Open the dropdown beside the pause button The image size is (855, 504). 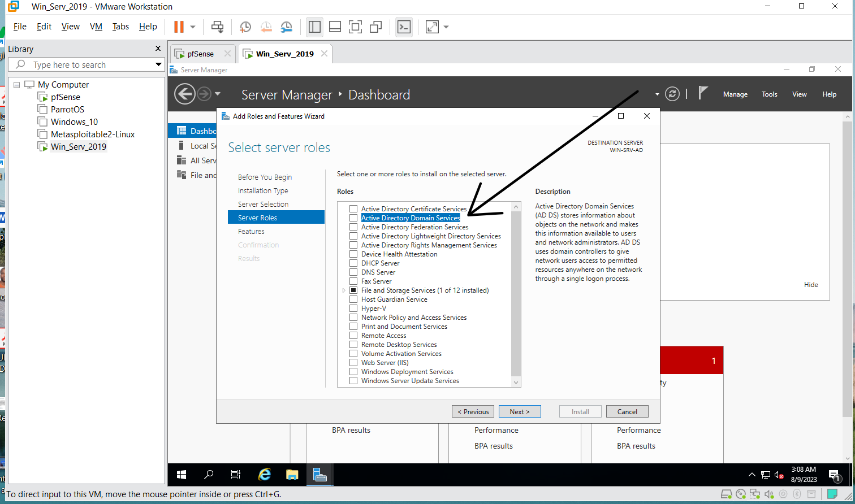coord(193,27)
